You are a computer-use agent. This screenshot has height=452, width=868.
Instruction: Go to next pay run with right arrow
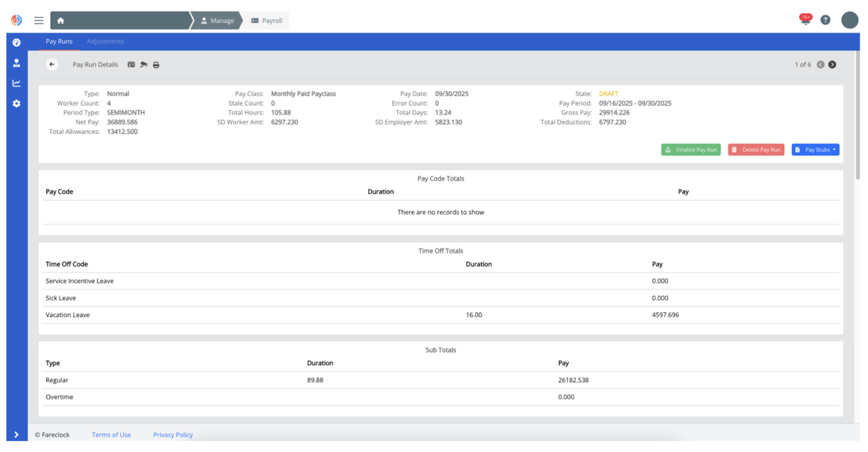tap(832, 64)
